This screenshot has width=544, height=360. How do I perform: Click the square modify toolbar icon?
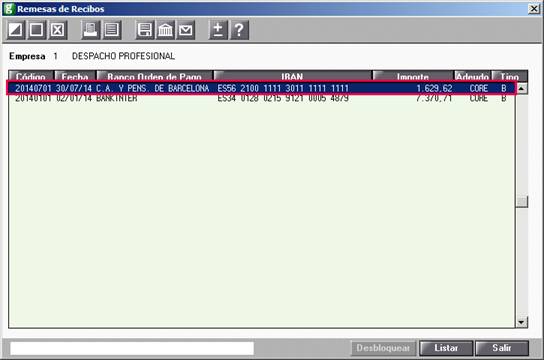tap(36, 30)
